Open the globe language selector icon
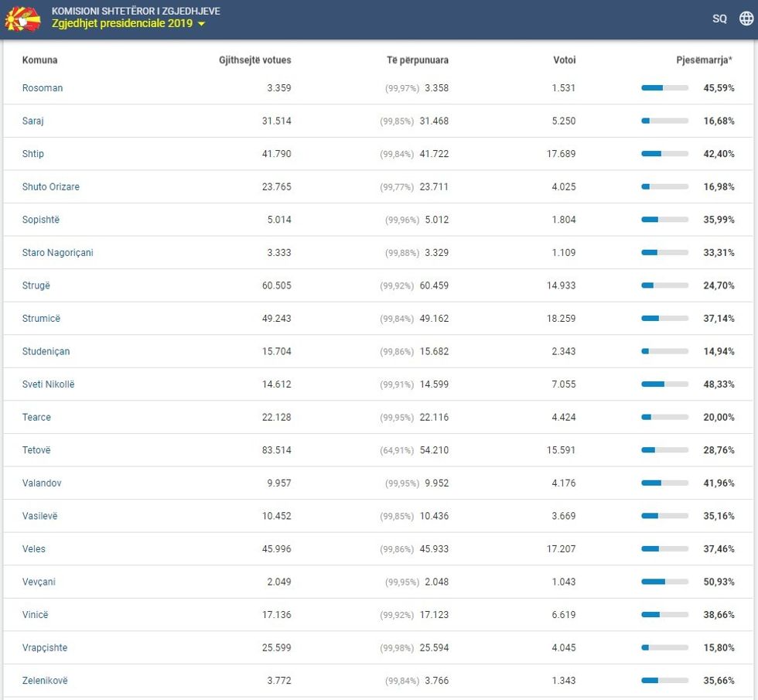The image size is (758, 700). coord(746,19)
